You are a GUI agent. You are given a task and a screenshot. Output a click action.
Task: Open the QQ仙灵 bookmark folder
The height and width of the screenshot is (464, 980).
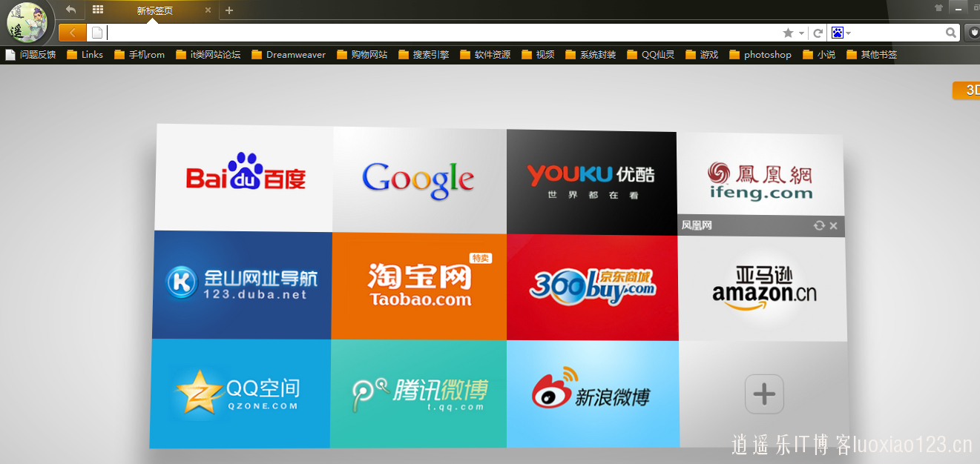[x=650, y=54]
